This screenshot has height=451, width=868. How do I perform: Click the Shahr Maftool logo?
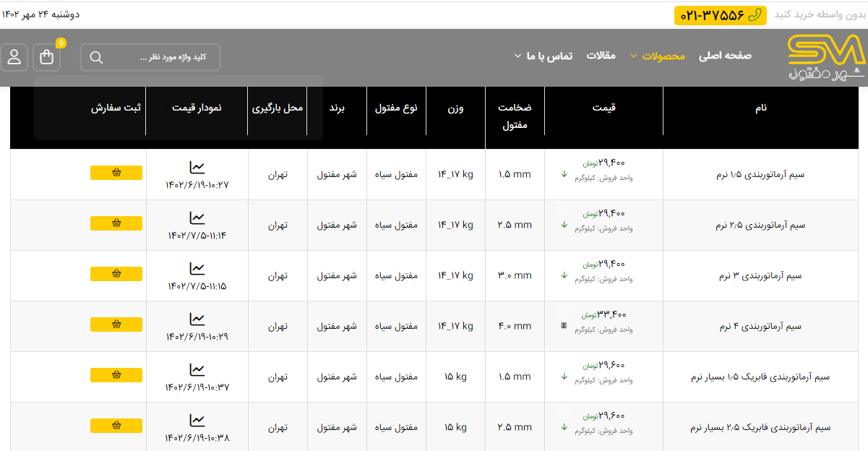click(x=825, y=57)
